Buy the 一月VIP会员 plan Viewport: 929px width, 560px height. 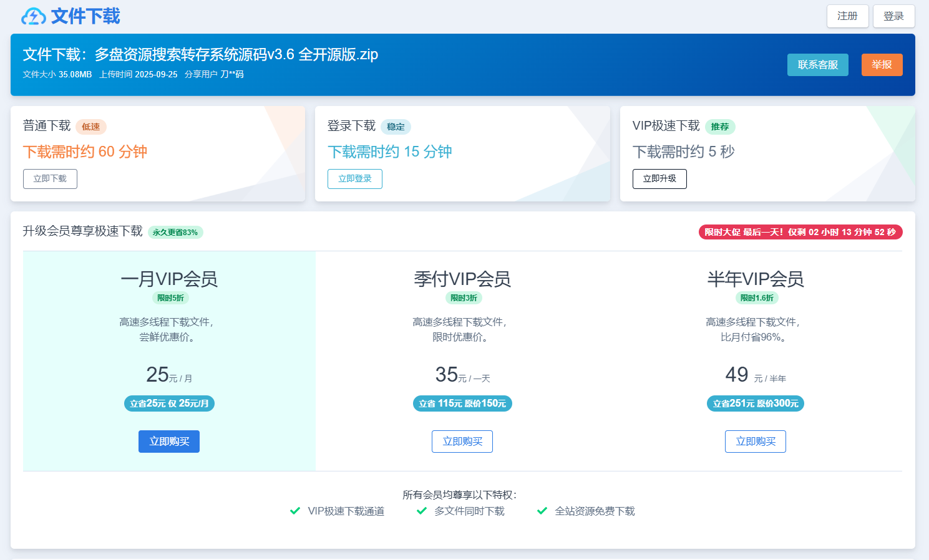(x=169, y=442)
